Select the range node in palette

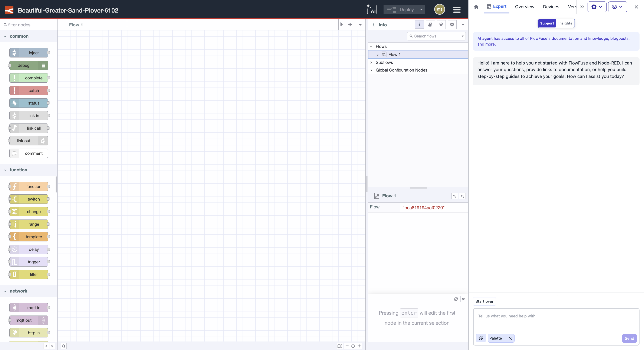(29, 224)
